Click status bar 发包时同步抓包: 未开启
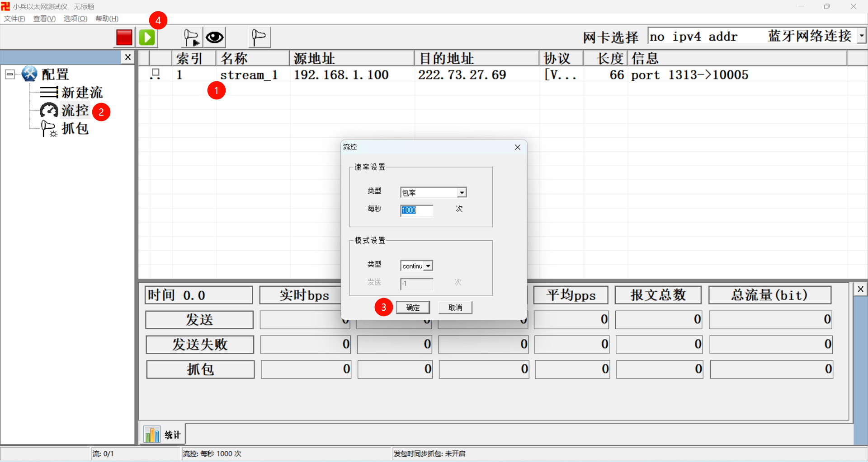868x462 pixels. [x=429, y=453]
